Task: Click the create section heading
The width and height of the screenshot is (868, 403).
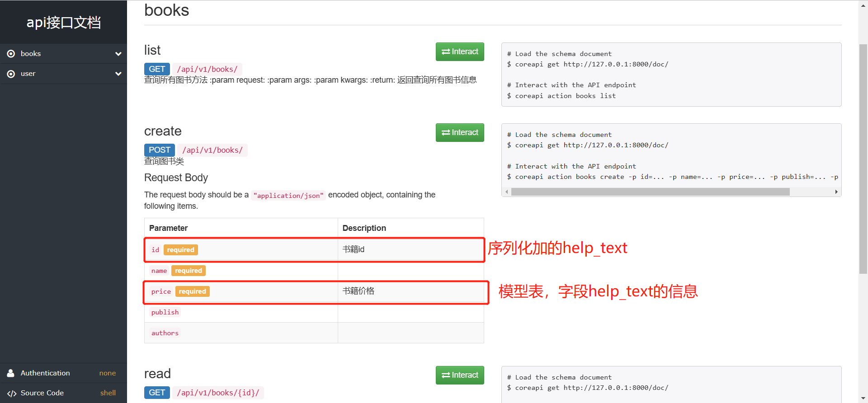Action: (163, 131)
